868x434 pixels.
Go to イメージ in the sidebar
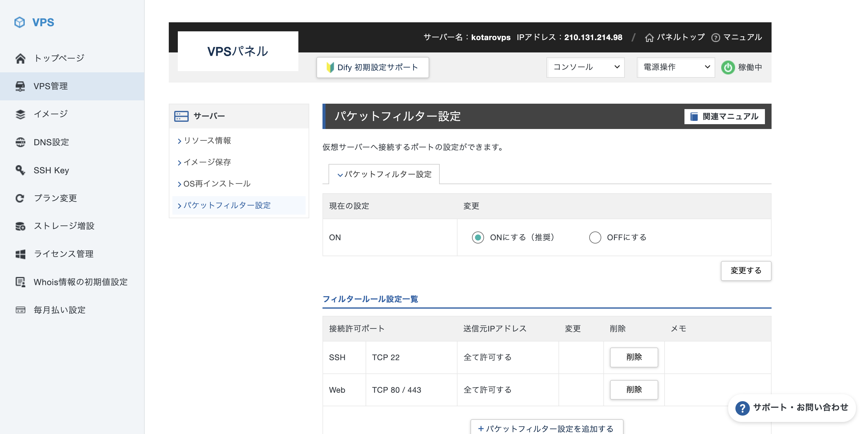tap(72, 114)
